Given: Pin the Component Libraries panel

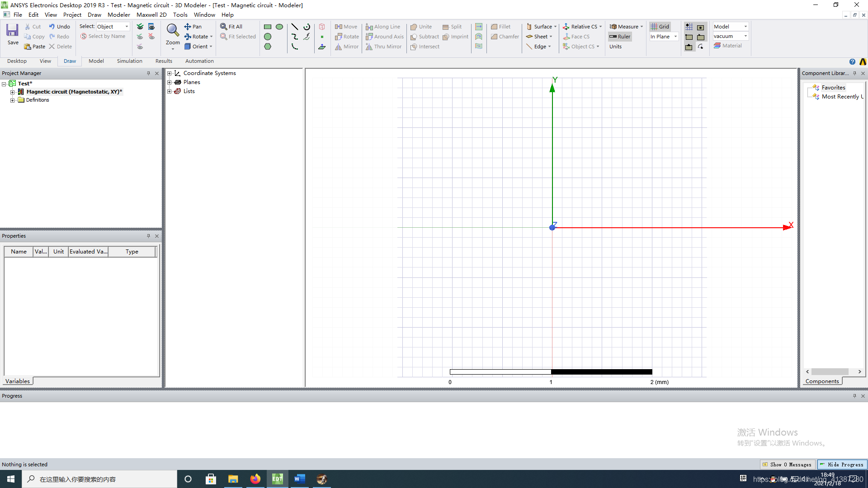Looking at the screenshot, I should tap(854, 73).
